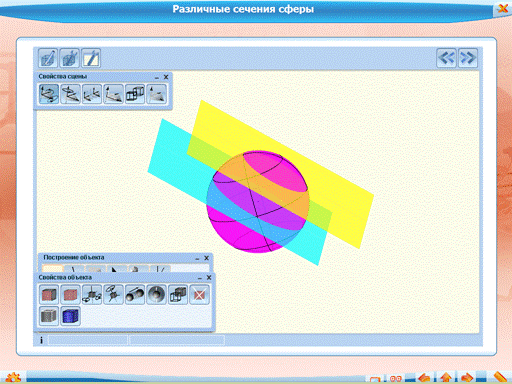This screenshot has width=512, height=384.
Task: Pick the gray cube color swatch
Action: click(49, 316)
